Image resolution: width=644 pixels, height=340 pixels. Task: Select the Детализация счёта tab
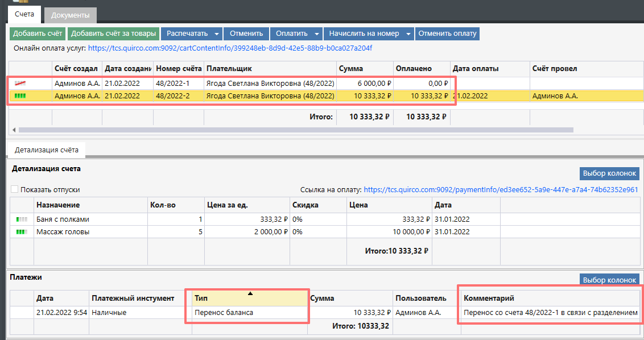point(46,150)
